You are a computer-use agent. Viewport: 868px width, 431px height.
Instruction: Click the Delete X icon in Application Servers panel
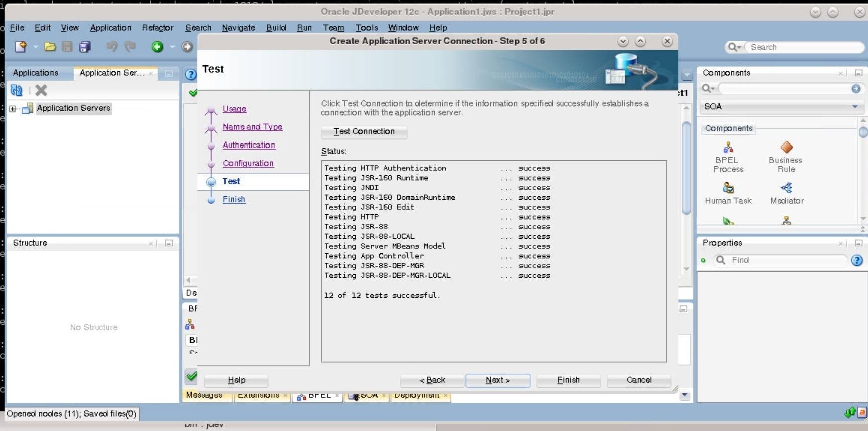pos(41,90)
